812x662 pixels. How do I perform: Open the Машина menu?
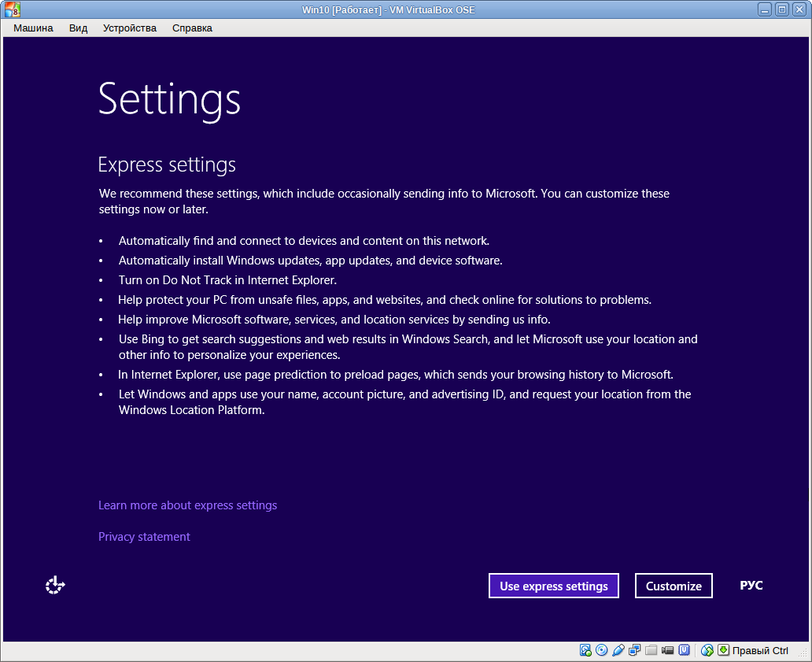33,28
